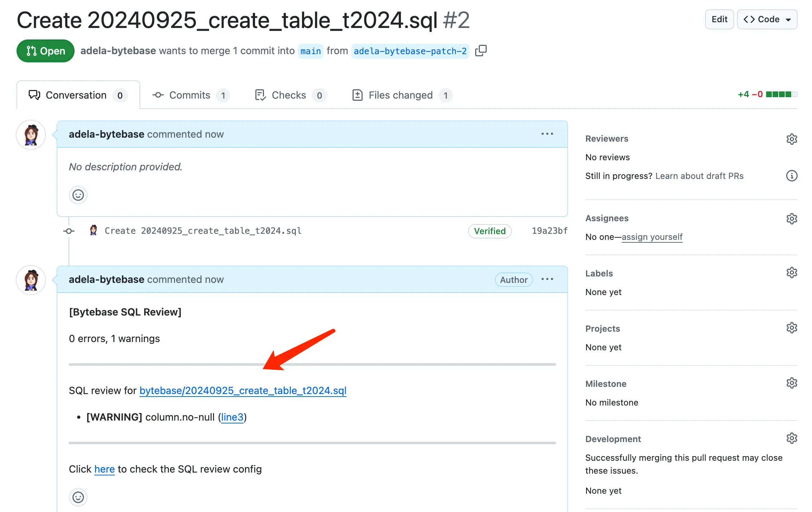This screenshot has height=512, width=812.
Task: Add reaction to the description comment
Action: 78,195
